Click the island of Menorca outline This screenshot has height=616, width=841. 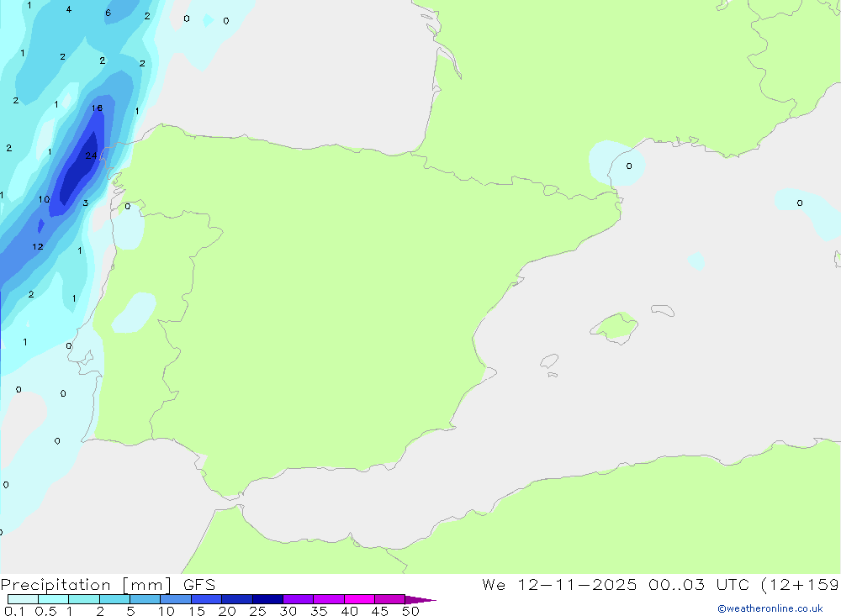(x=663, y=310)
